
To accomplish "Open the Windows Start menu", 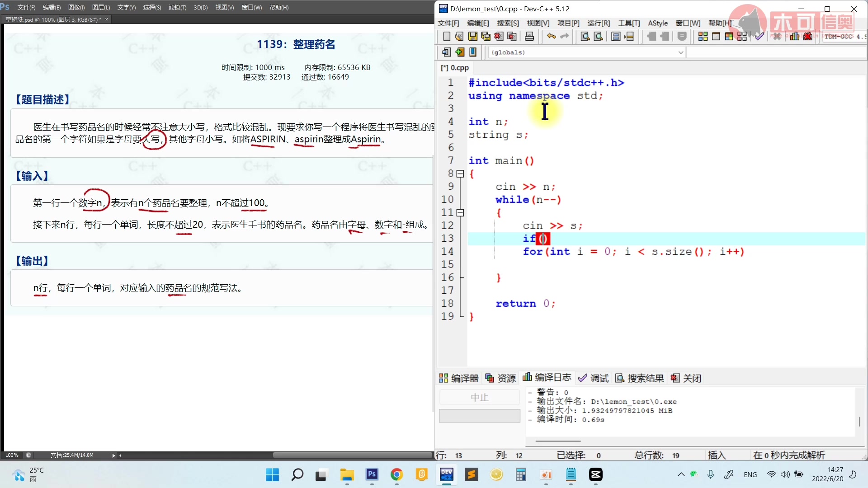I will 272,474.
